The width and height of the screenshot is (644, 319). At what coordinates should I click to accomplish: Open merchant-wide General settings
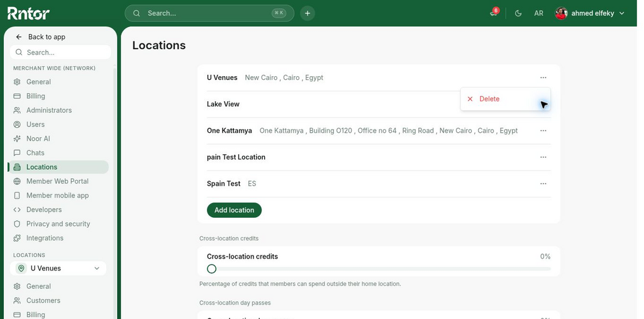(x=58, y=82)
